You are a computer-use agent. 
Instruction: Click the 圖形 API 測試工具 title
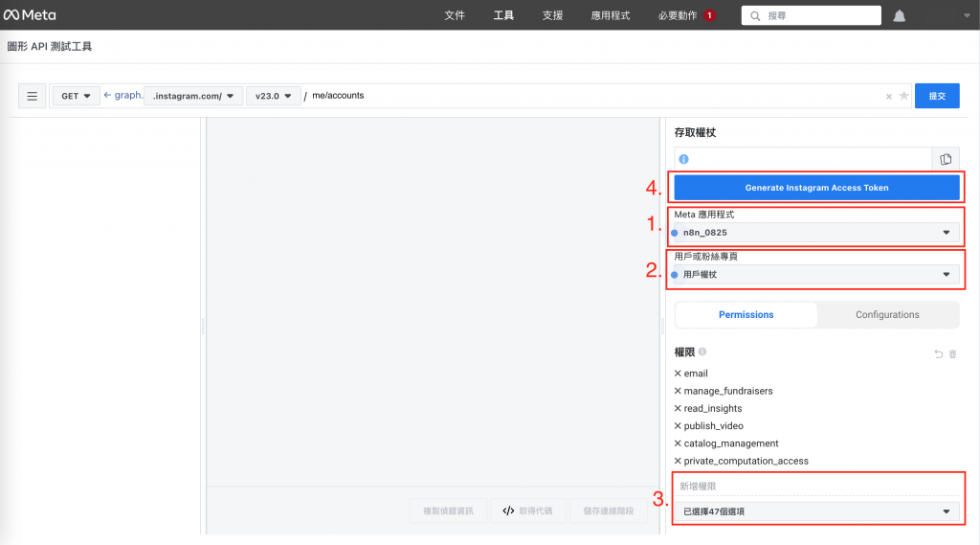[50, 46]
